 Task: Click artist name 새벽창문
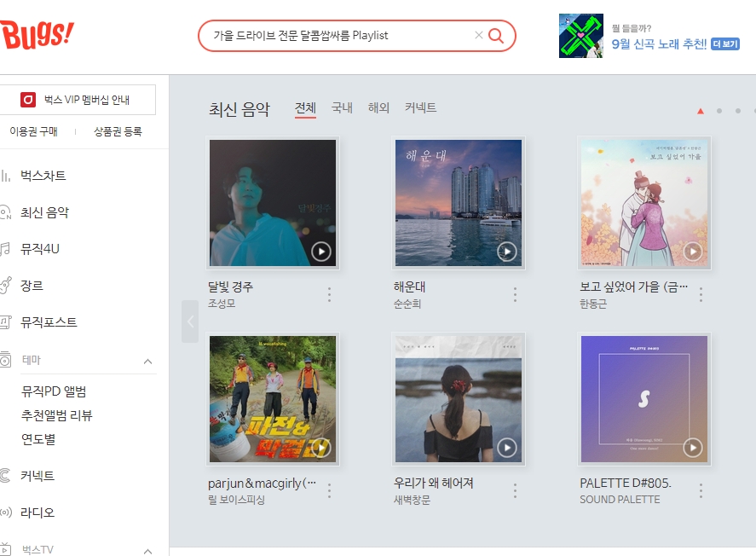tap(412, 500)
